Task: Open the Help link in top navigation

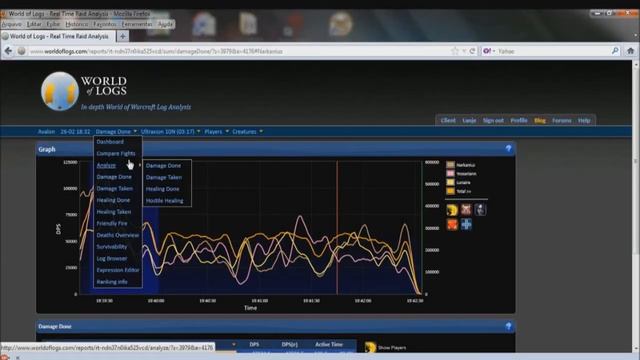Action: [584, 120]
